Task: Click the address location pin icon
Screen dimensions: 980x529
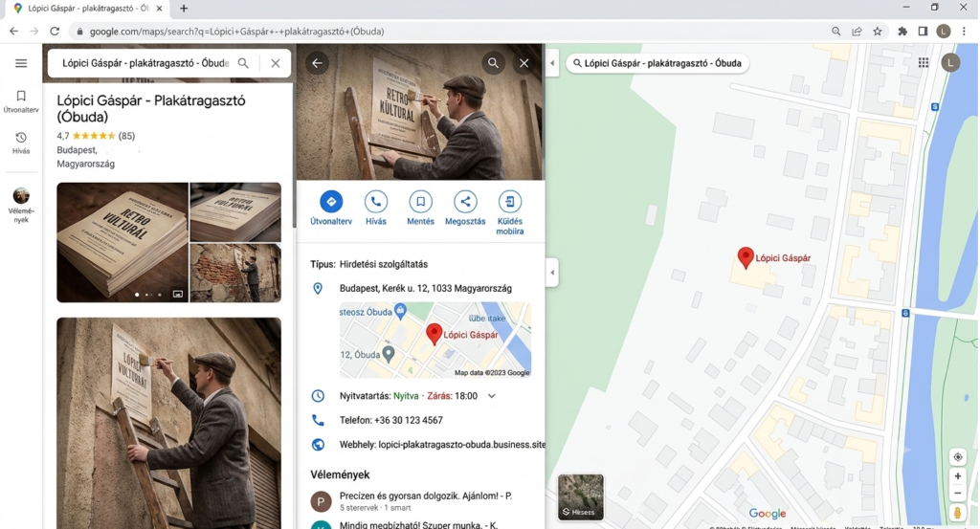Action: tap(318, 289)
